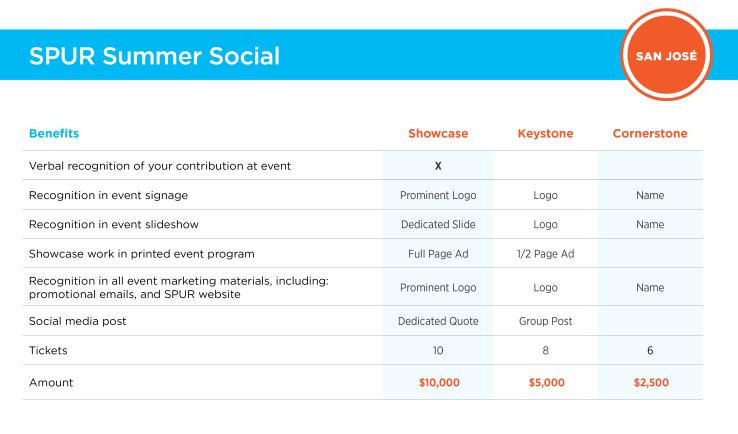
Task: Select the Cornerstone column header
Action: pyautogui.click(x=650, y=133)
